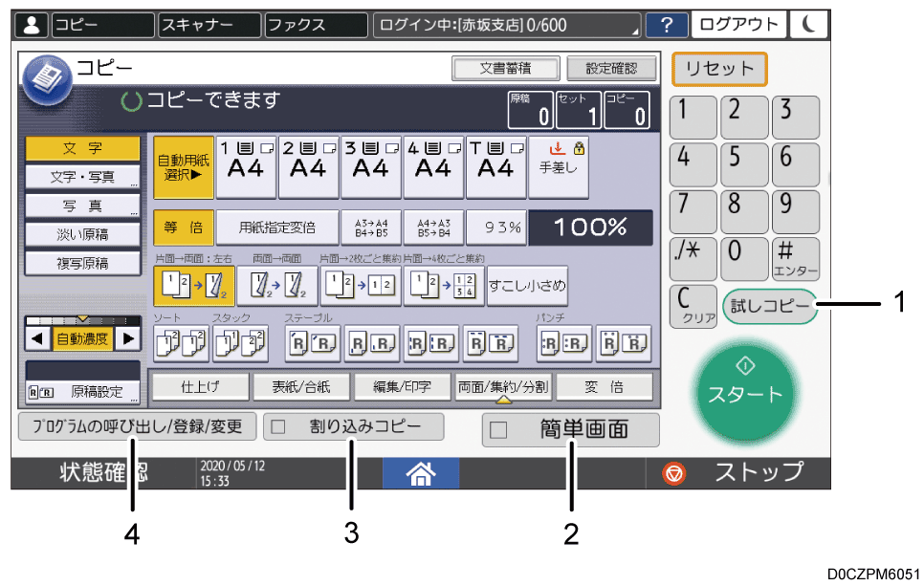924x586 pixels.
Task: Select the 93% reduction ratio
Action: point(496,228)
